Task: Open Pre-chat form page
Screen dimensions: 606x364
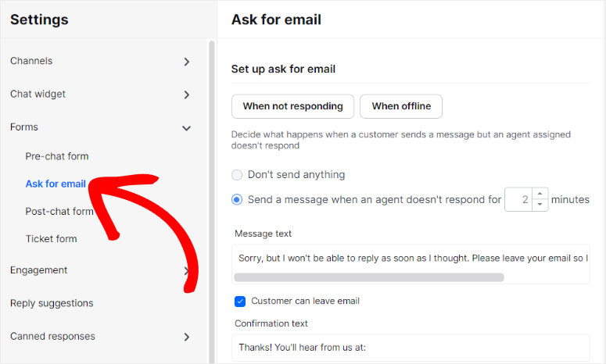Action: pyautogui.click(x=57, y=156)
